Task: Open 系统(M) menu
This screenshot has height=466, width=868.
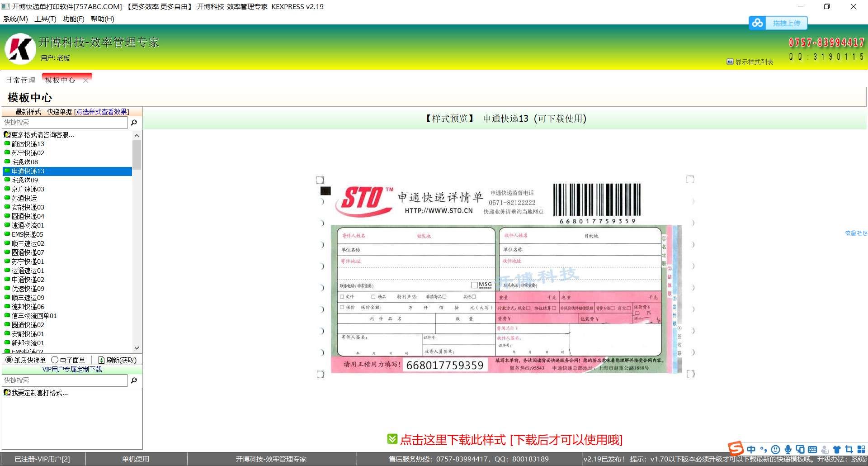Action: (15, 19)
